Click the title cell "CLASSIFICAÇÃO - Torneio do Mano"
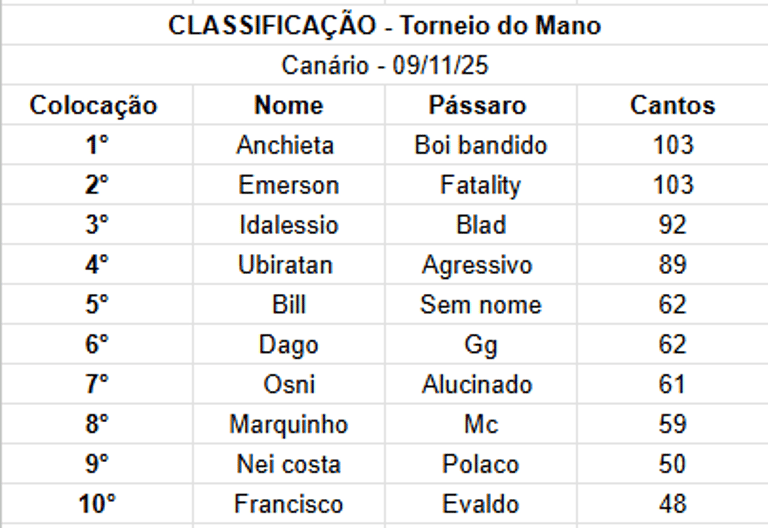This screenshot has width=768, height=528. coord(384,26)
